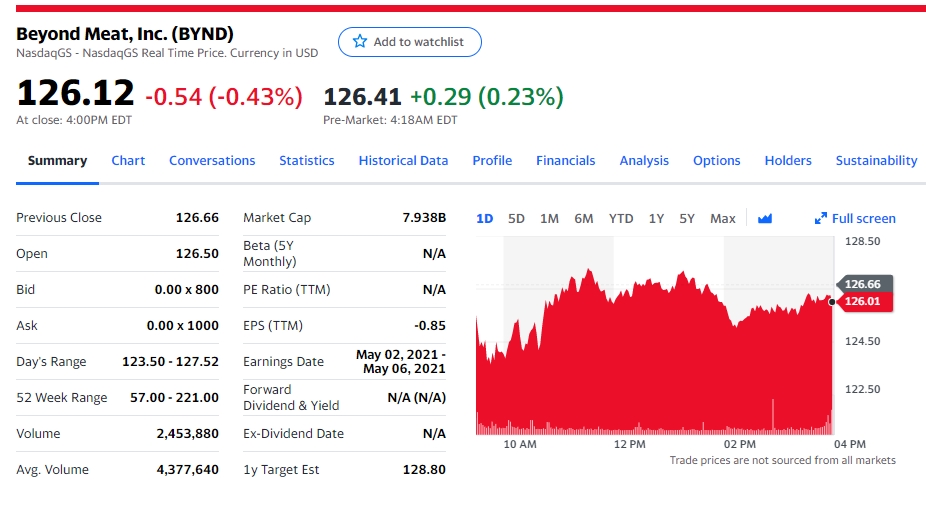Select the 1Y chart range
This screenshot has height=514, width=926.
(656, 219)
